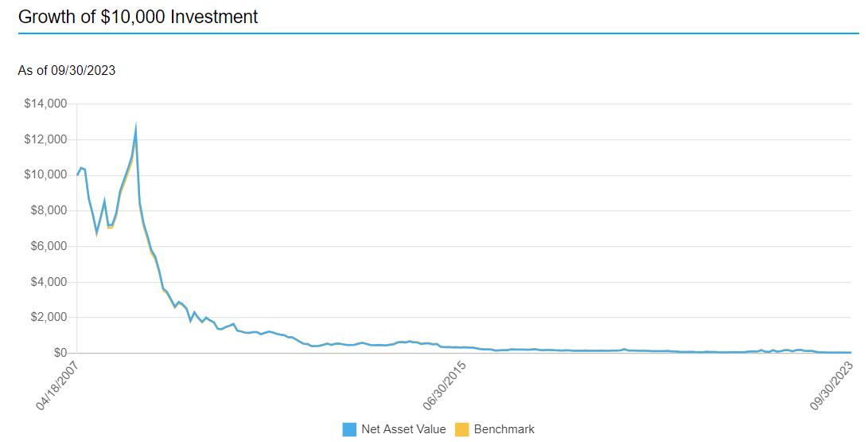Viewport: 868px width, 442px height.
Task: Click the yellow Benchmark legend swatch
Action: [x=461, y=429]
